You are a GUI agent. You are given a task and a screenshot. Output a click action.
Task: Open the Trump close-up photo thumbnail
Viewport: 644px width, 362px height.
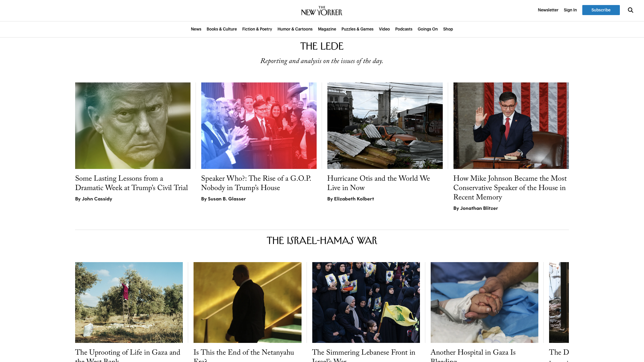point(133,126)
